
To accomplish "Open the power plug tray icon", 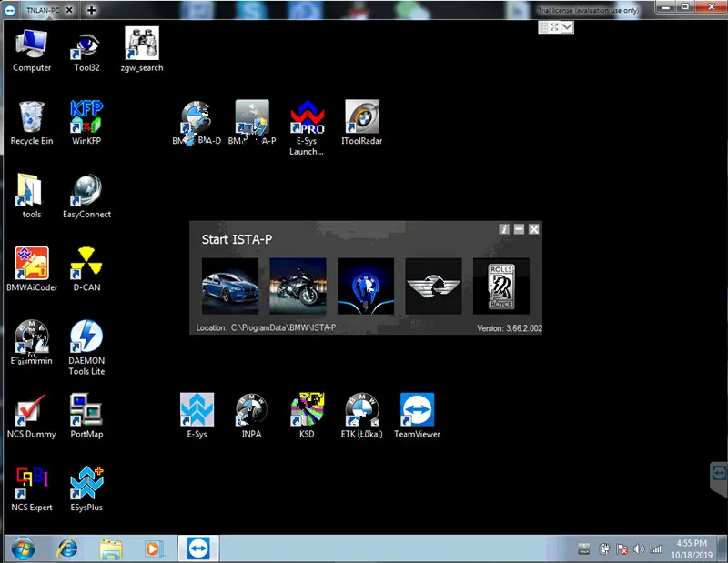I will point(604,549).
